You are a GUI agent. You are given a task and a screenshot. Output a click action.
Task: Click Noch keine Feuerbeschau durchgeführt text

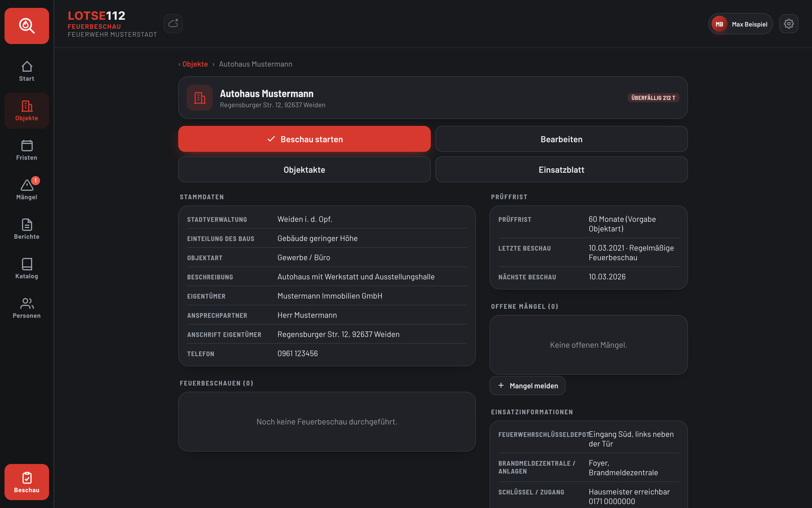(x=327, y=422)
